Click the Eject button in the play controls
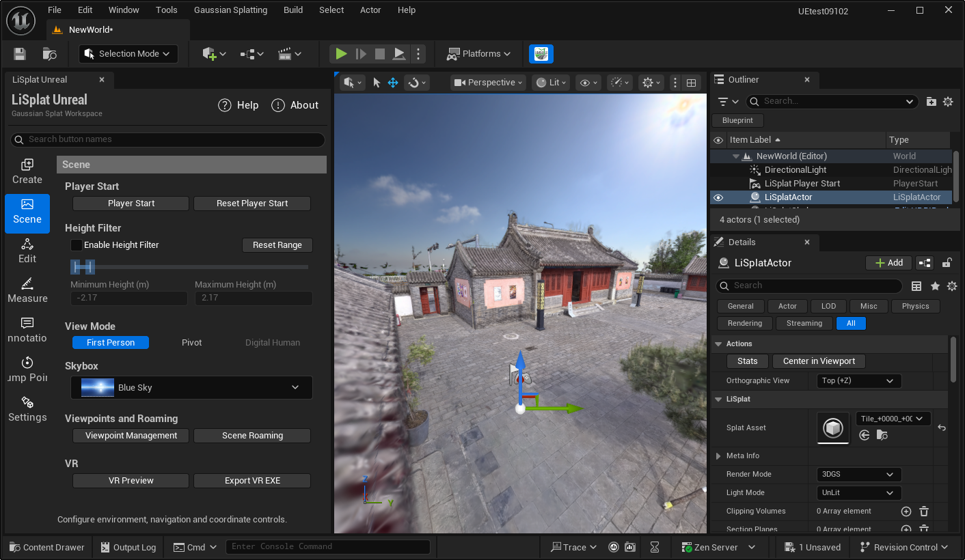The height and width of the screenshot is (560, 965). (x=399, y=54)
